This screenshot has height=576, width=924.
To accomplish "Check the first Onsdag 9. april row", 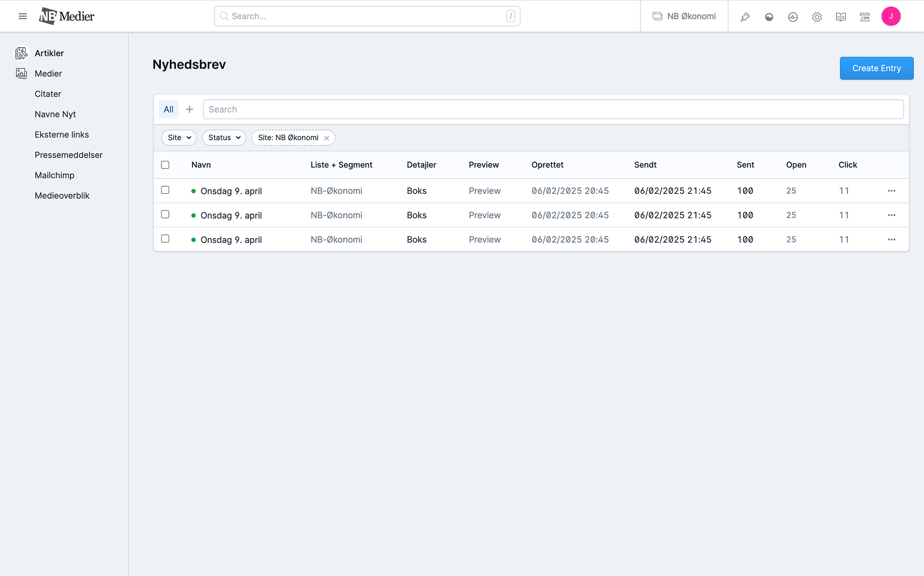I will point(166,190).
